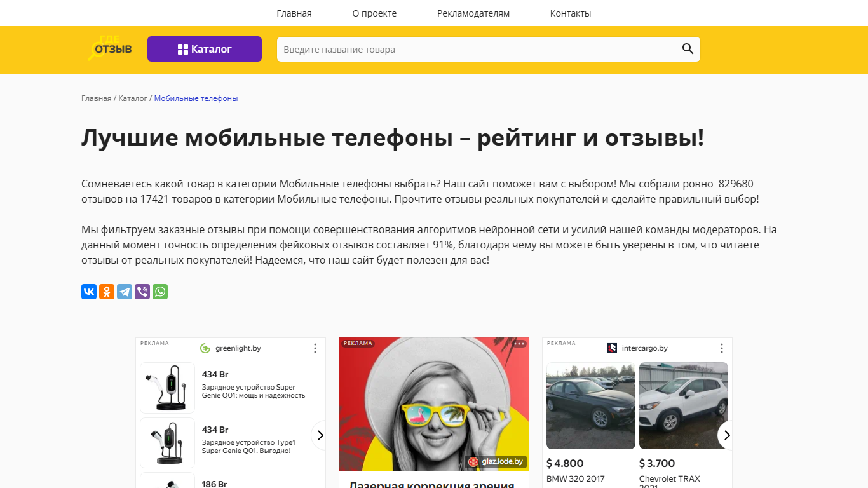The image size is (868, 488).
Task: Open the Контакты menu item
Action: (x=571, y=13)
